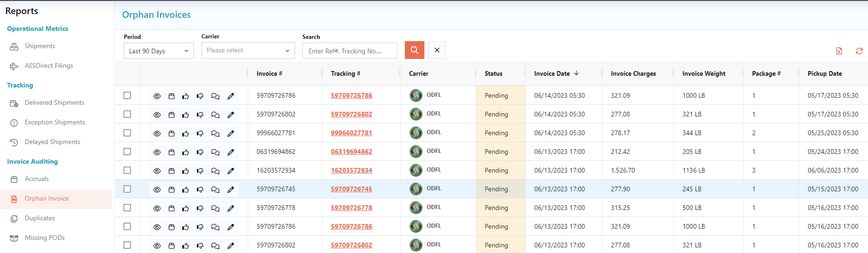Check the row for invoice 59709726745
This screenshot has height=253, width=868.
pos(127,189)
